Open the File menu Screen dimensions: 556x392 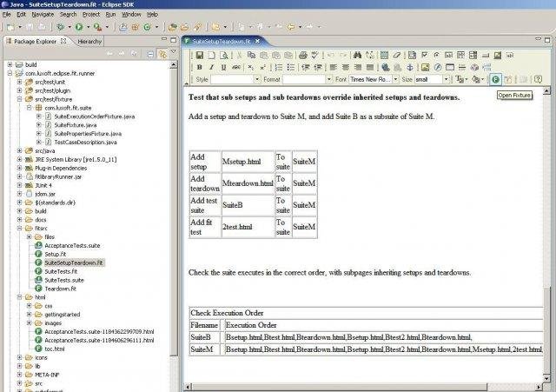(6, 15)
